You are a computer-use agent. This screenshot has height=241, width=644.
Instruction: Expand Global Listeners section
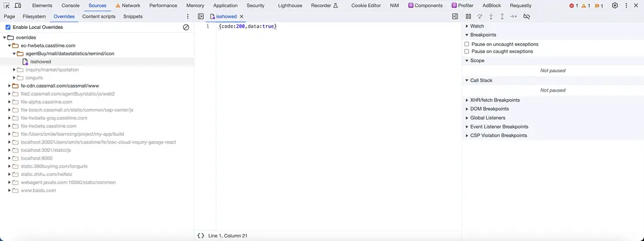click(x=467, y=118)
